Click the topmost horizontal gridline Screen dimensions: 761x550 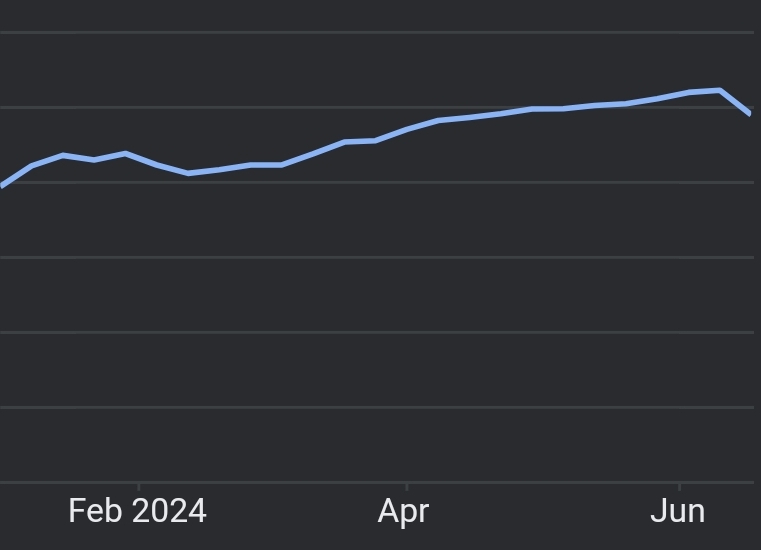pos(377,33)
